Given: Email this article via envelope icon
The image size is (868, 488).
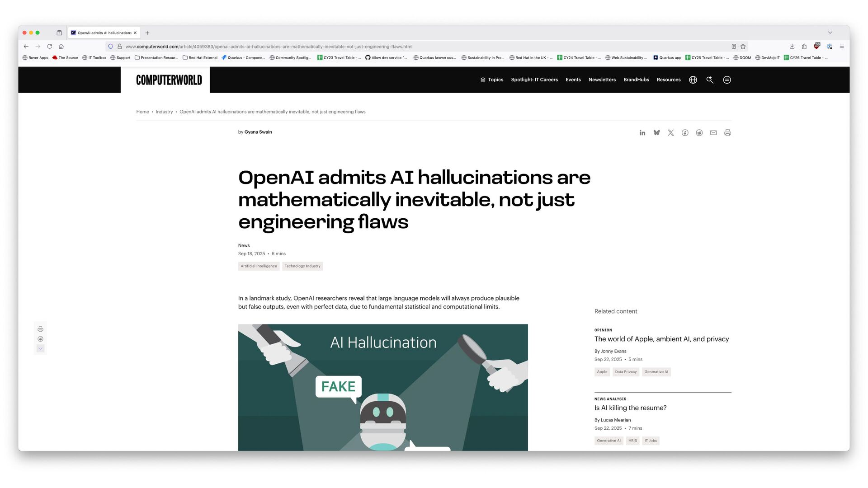Looking at the screenshot, I should 713,133.
